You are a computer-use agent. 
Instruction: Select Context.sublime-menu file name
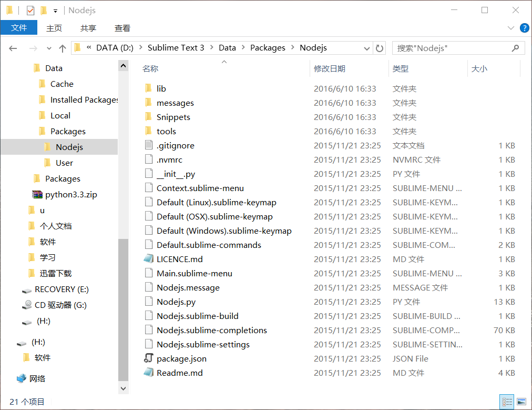pos(200,188)
